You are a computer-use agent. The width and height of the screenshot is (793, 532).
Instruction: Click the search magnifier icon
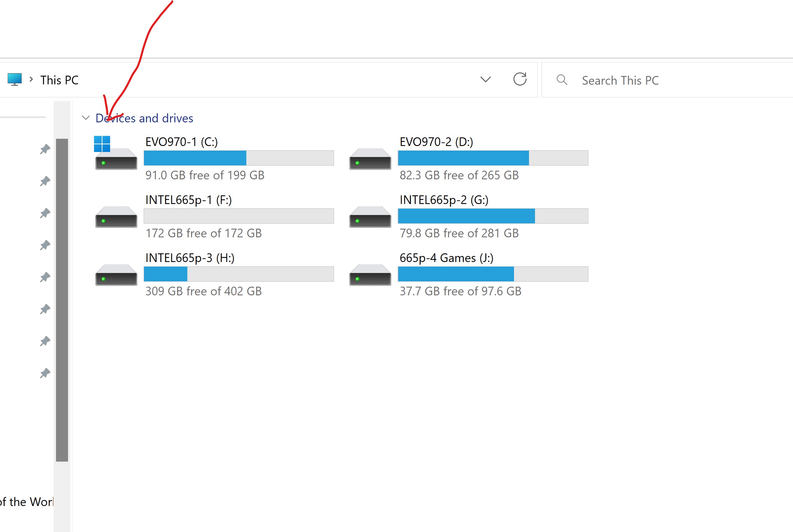pos(562,80)
